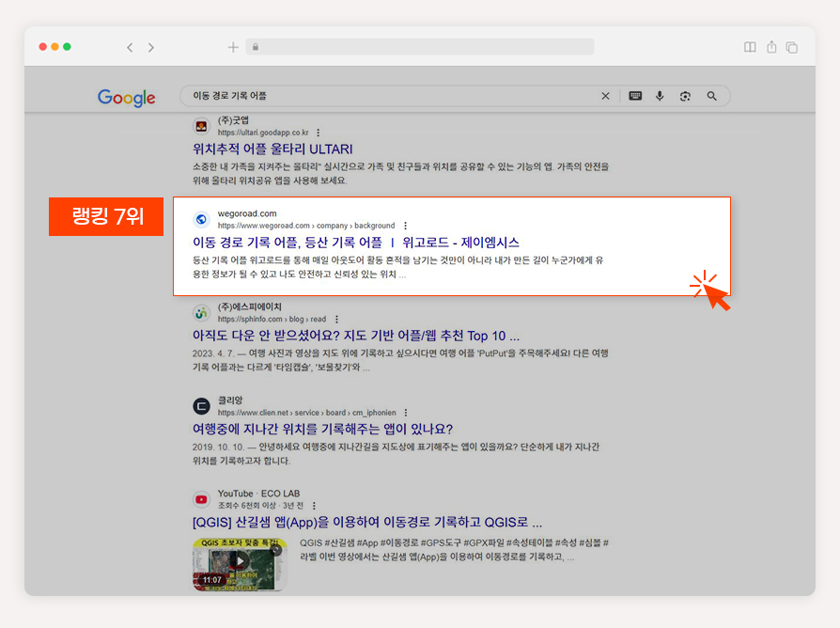Click the clien.net service board breadcrumb URL
The height and width of the screenshot is (628, 840).
pos(306,413)
